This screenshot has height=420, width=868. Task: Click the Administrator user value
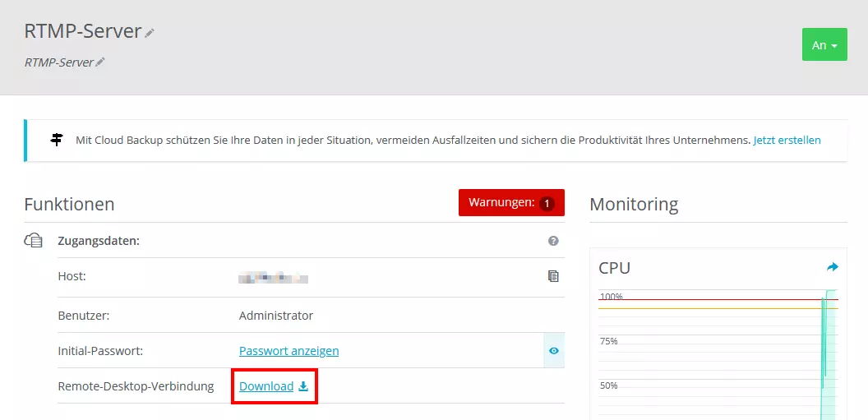[x=276, y=316]
